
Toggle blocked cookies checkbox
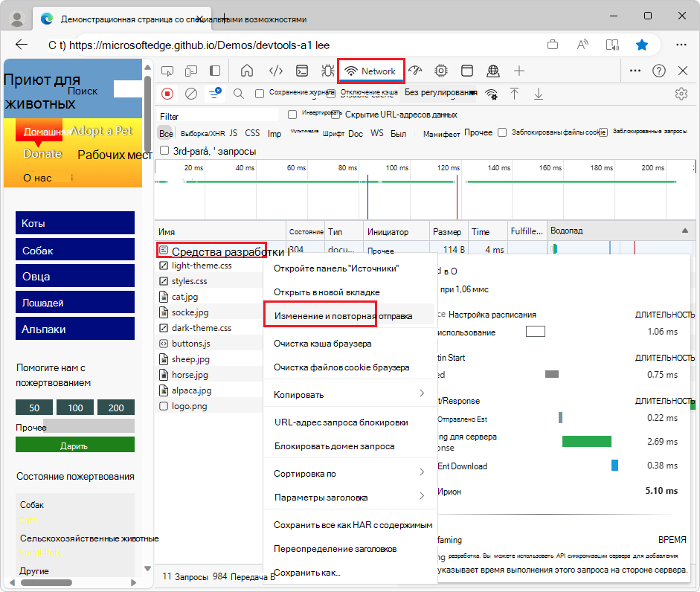[502, 132]
